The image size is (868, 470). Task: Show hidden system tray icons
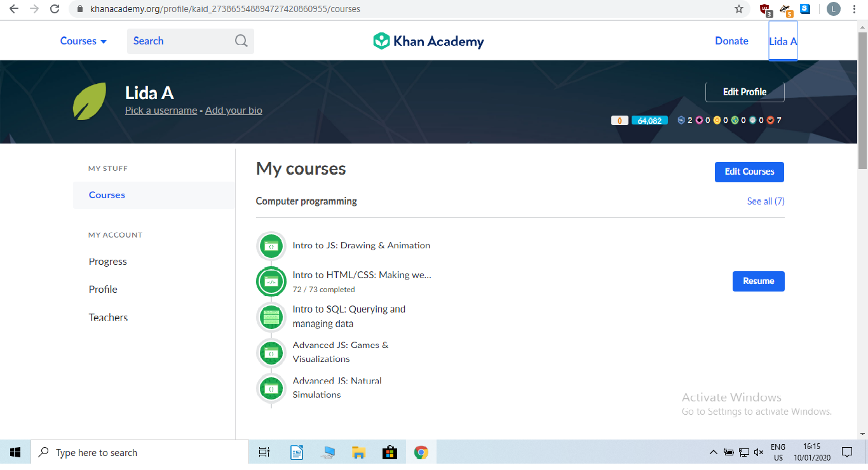click(714, 453)
